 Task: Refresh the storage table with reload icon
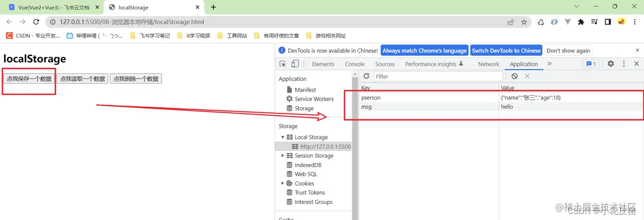(x=366, y=76)
